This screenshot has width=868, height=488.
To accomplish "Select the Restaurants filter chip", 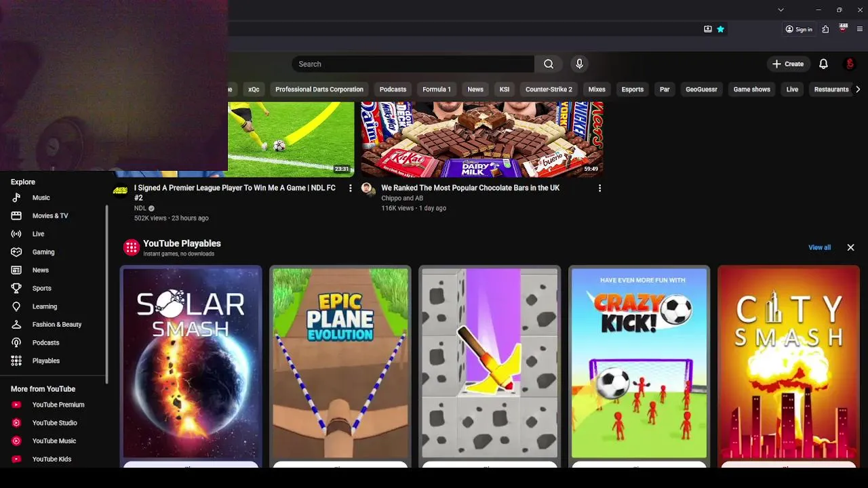I will coord(831,89).
